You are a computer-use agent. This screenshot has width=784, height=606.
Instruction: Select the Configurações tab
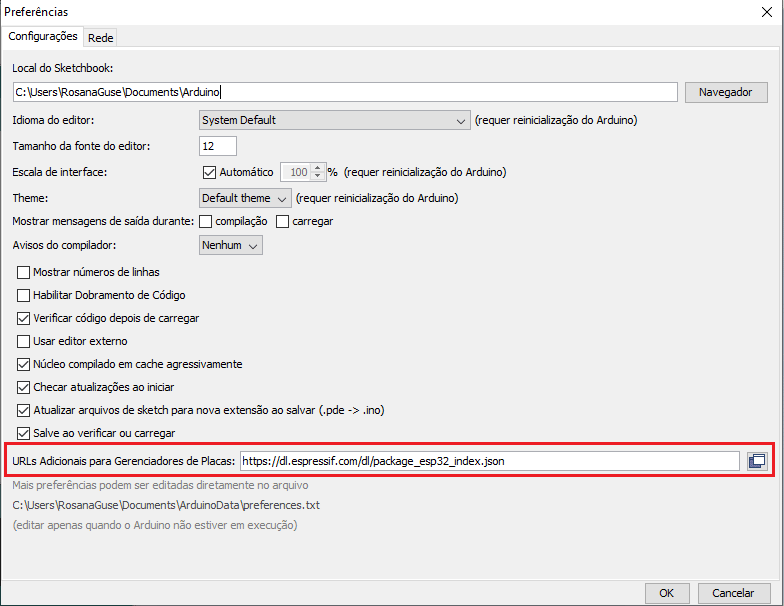click(42, 36)
